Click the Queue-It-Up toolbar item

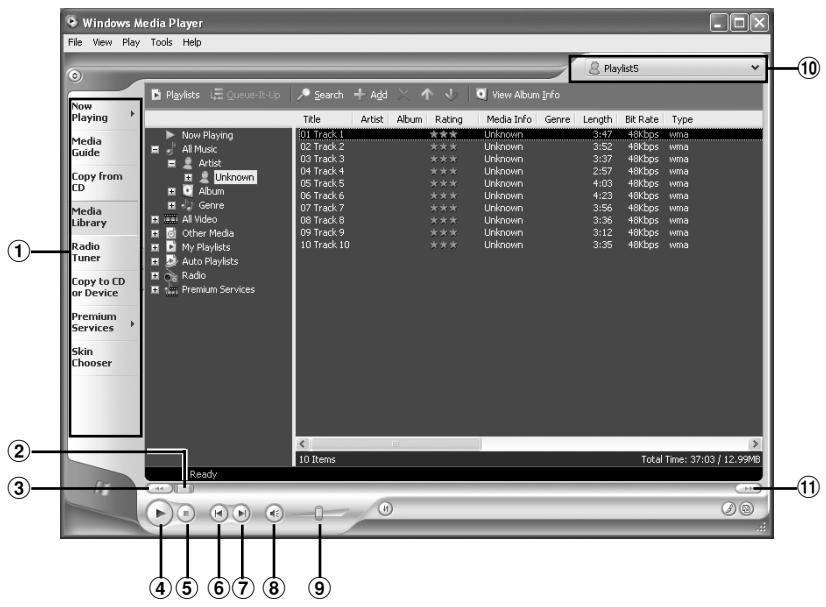(245, 95)
